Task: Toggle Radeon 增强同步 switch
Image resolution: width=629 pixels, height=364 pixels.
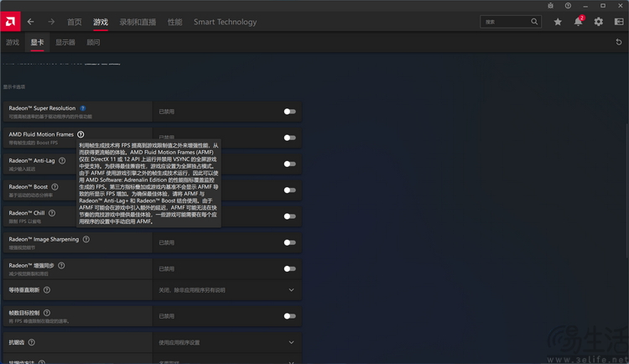Action: point(289,269)
